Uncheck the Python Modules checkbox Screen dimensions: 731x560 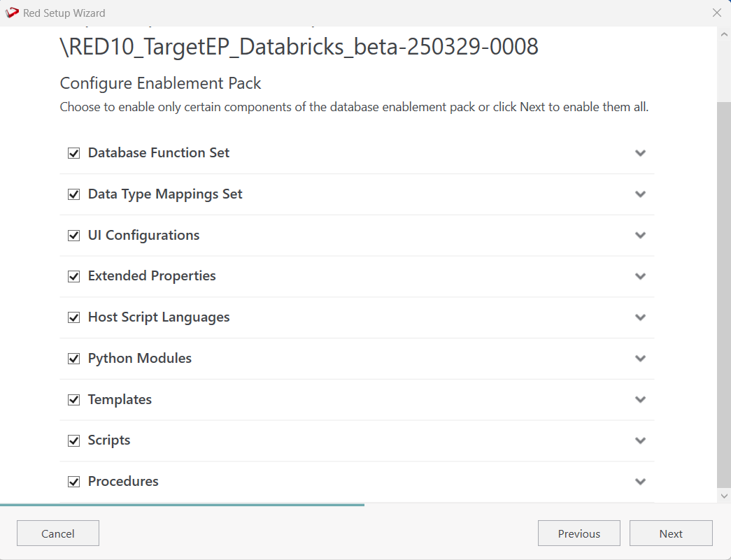pos(73,359)
